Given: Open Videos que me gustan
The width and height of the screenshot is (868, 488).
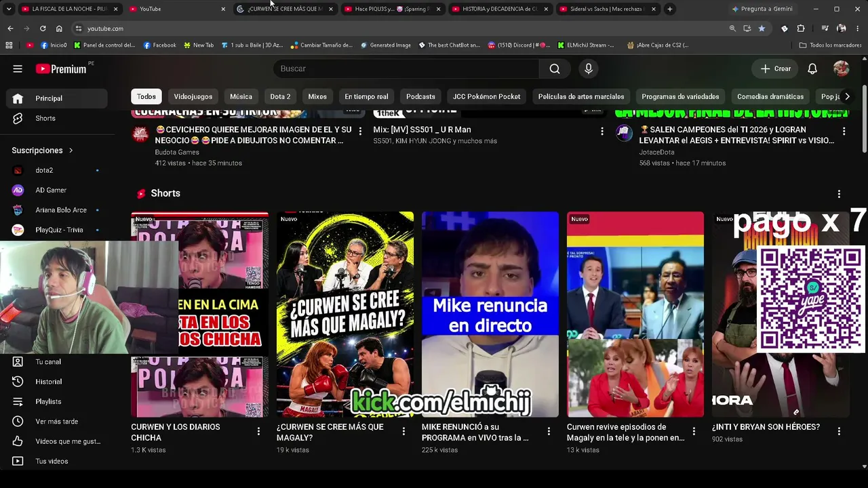Looking at the screenshot, I should pos(57,441).
